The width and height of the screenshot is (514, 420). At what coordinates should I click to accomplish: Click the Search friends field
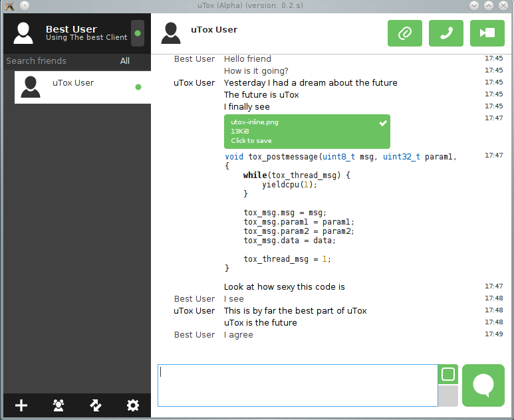(59, 61)
